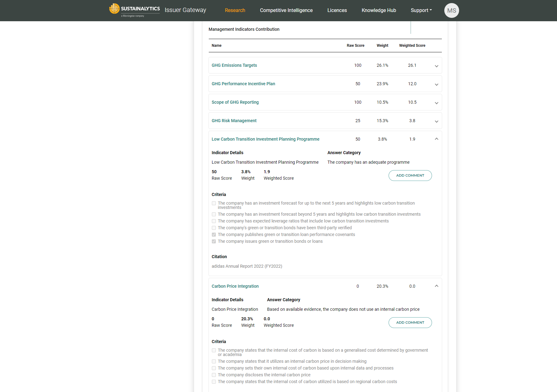Toggle company discloses internal carbon price checkbox

pos(214,375)
